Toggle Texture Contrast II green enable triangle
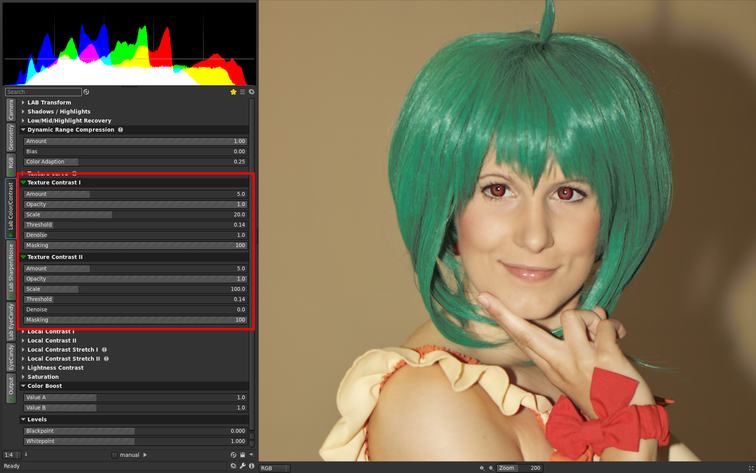Image resolution: width=756 pixels, height=473 pixels. click(x=23, y=257)
